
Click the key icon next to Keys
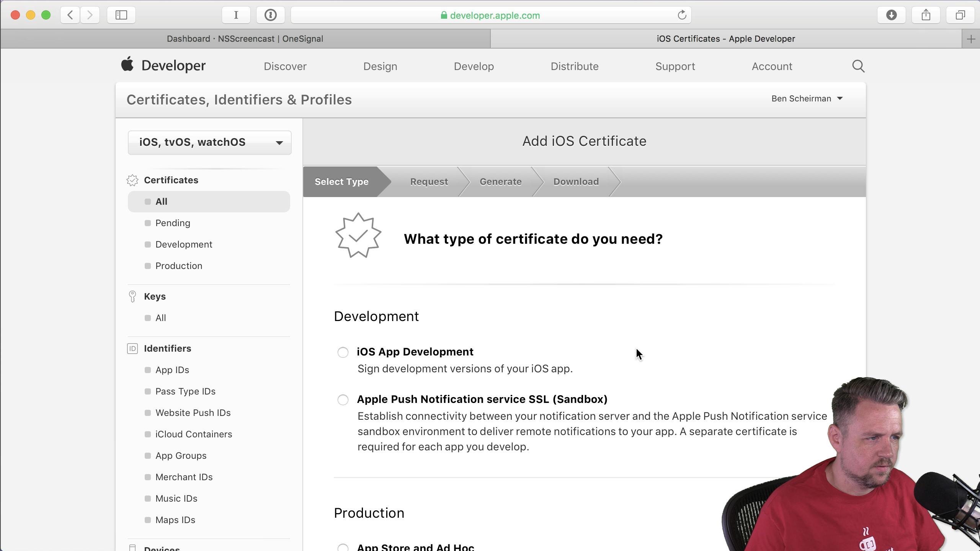[x=132, y=296]
